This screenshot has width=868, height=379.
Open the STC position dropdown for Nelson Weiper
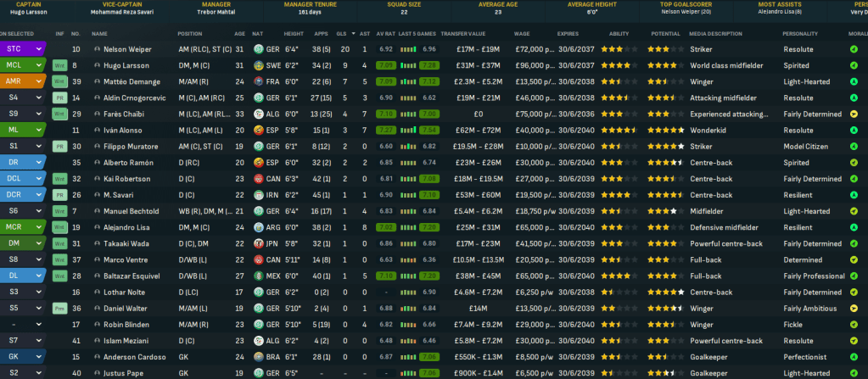(39, 49)
